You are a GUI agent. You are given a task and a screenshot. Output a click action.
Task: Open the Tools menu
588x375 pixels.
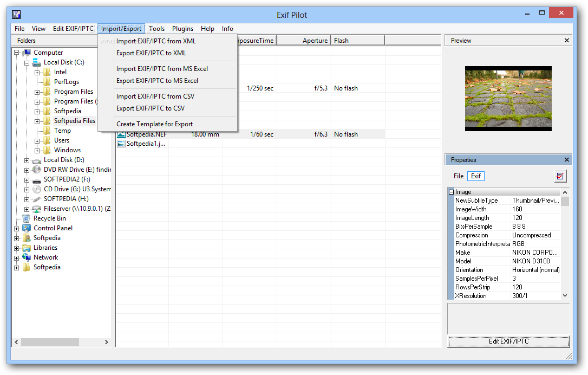[157, 29]
